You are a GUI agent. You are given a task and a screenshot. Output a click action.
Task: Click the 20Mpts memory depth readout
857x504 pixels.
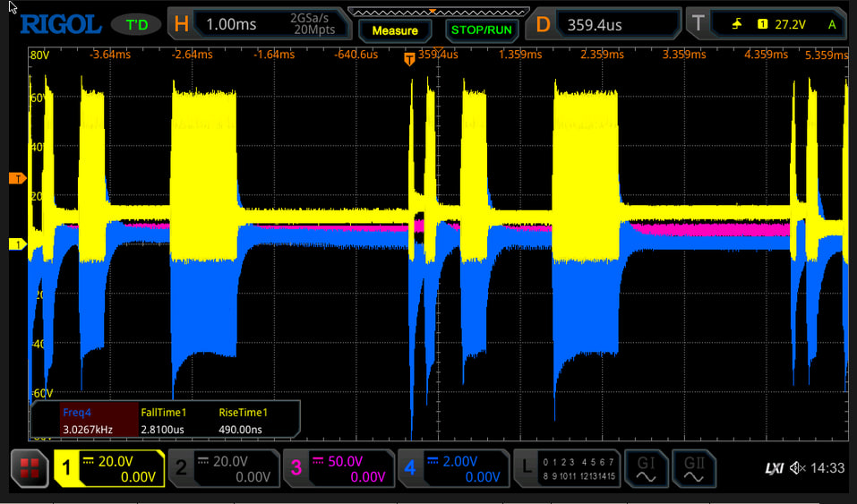(x=313, y=30)
